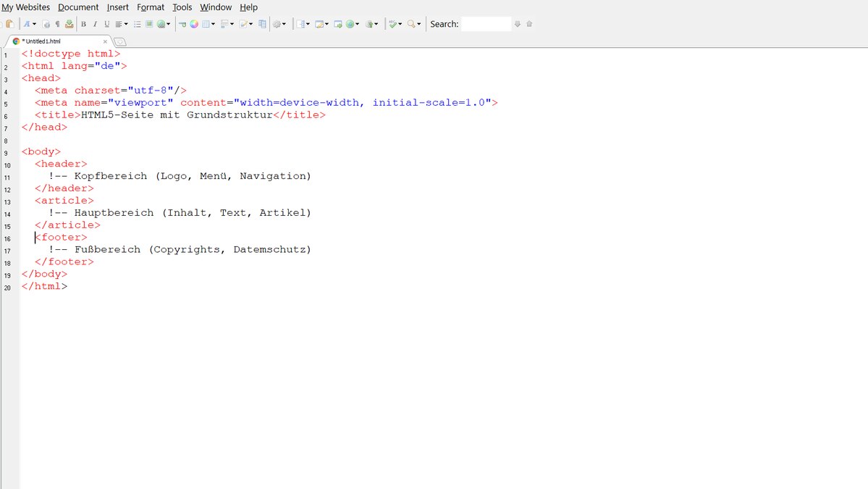Open the Insert menu
868x489 pixels.
click(117, 7)
